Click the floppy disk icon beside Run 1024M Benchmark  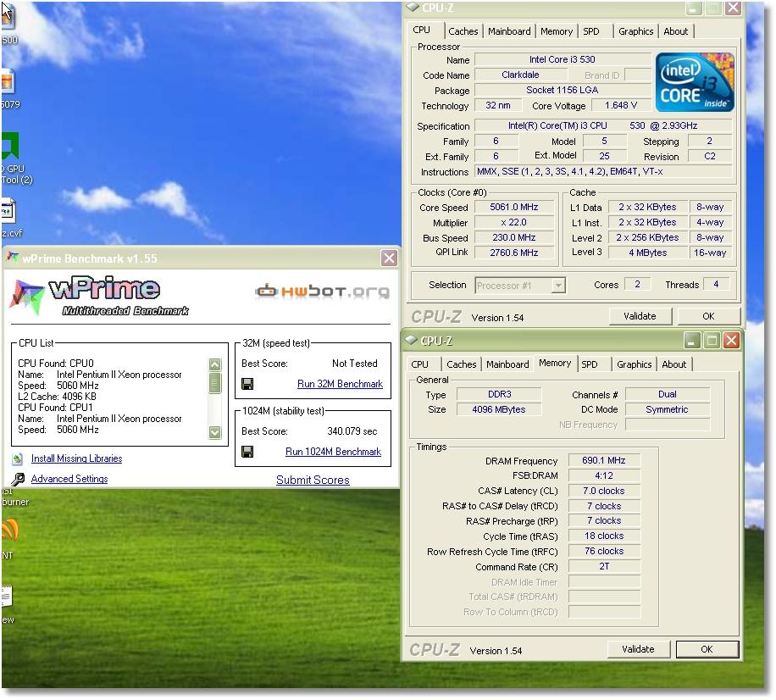pos(247,452)
